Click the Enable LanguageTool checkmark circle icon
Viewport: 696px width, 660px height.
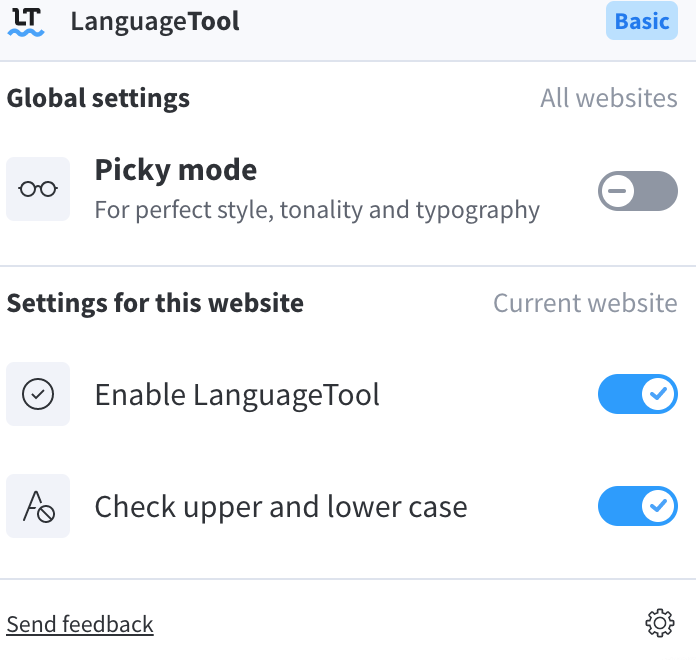tap(38, 394)
